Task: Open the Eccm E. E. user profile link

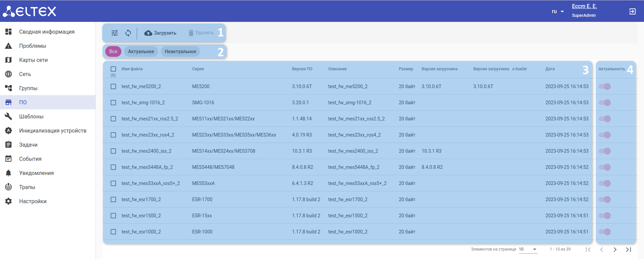Action: [x=584, y=6]
